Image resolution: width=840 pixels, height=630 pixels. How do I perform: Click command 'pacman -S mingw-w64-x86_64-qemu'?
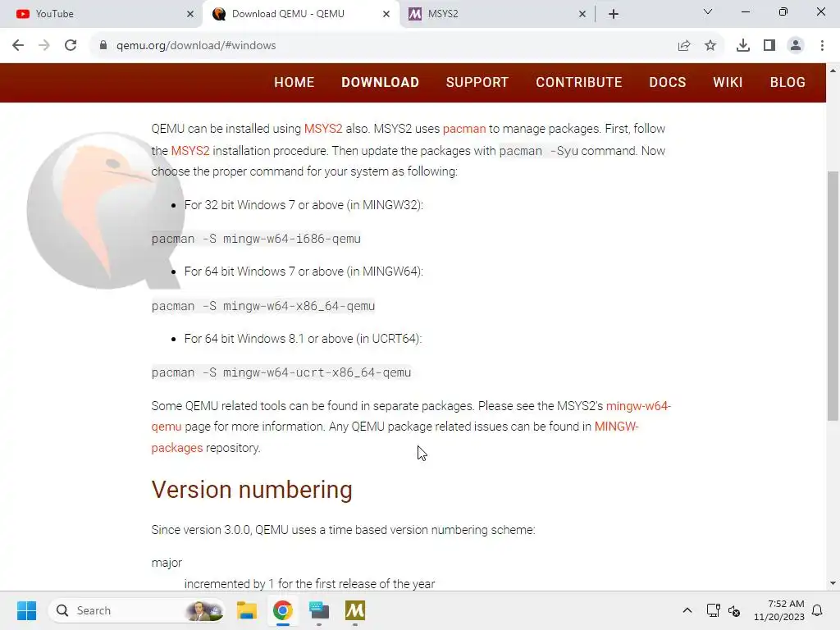point(263,306)
